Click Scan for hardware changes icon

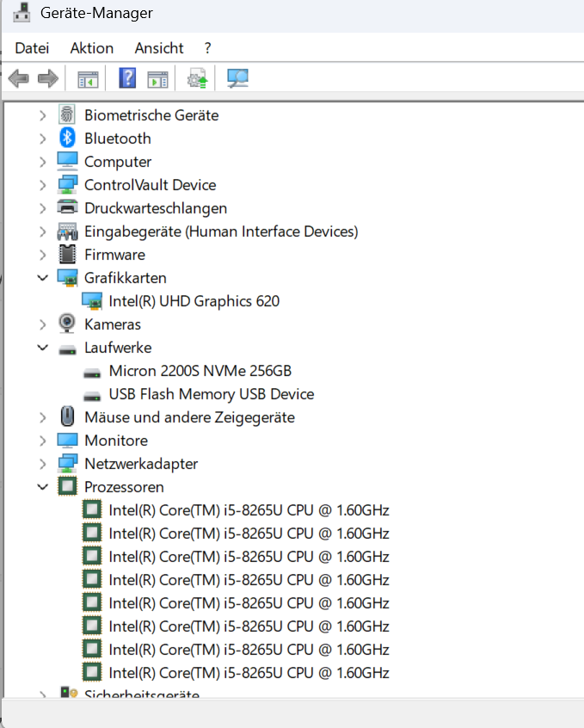(x=237, y=78)
